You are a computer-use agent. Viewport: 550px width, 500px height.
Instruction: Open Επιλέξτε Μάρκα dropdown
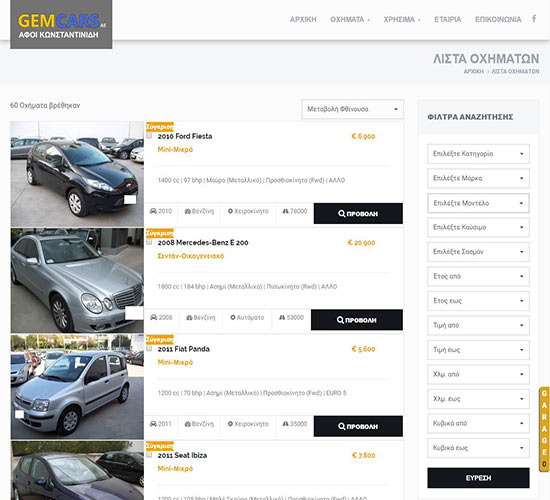[x=478, y=178]
